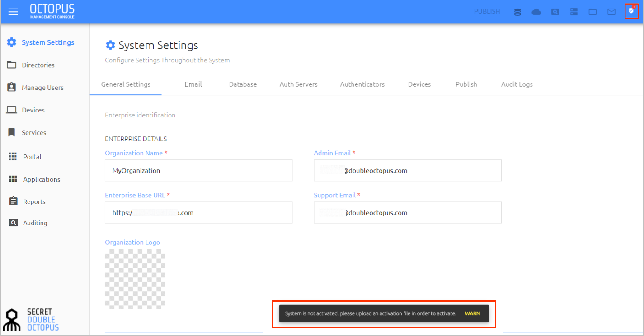
Task: Click the Applications grid sidebar icon
Action: click(13, 179)
